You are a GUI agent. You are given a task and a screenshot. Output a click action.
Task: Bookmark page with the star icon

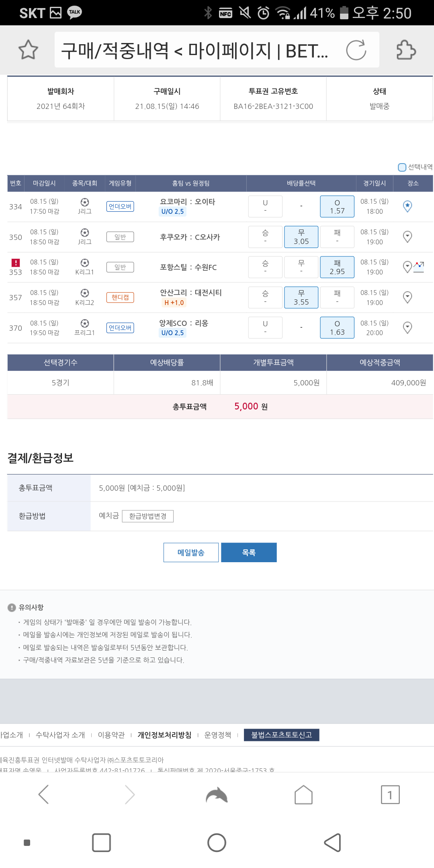(28, 50)
